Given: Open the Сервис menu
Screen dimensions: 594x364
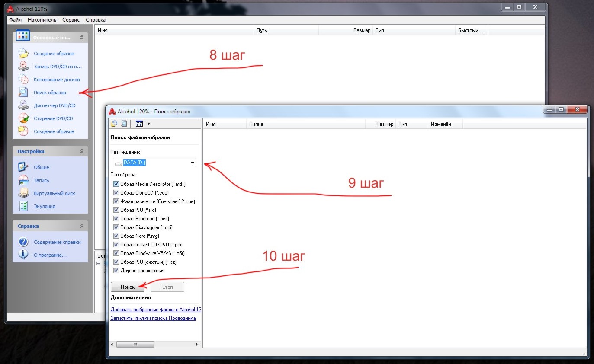Looking at the screenshot, I should [71, 20].
